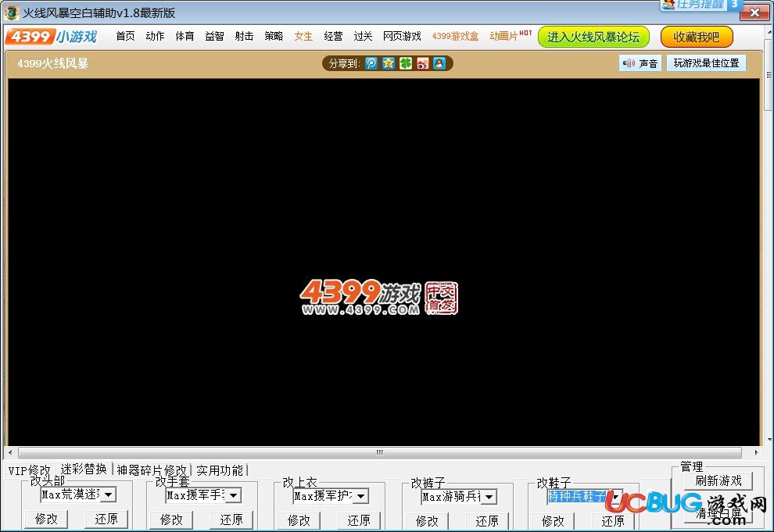The height and width of the screenshot is (532, 774).
Task: Go to 首页 in the navigation bar
Action: tap(125, 36)
